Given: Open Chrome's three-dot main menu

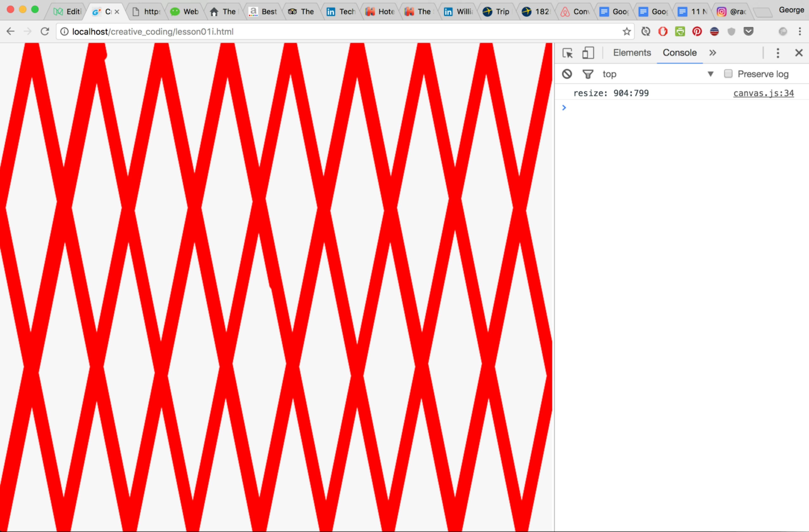Looking at the screenshot, I should point(800,32).
